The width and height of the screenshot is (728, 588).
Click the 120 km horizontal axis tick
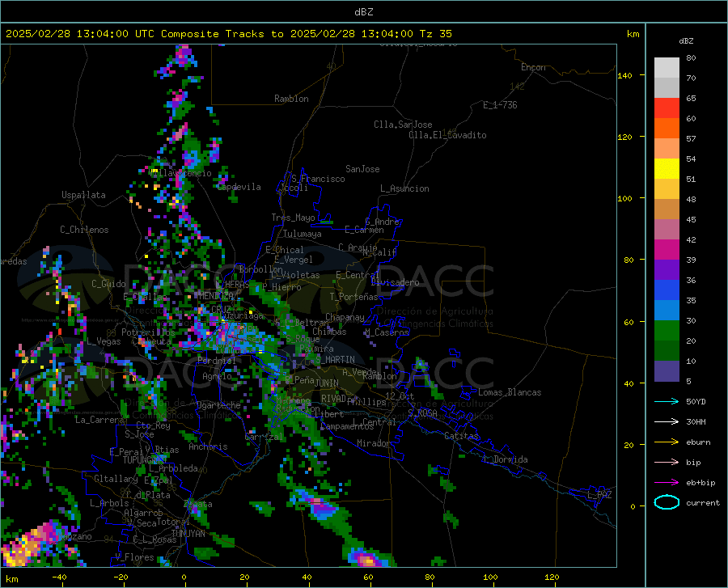coord(552,577)
